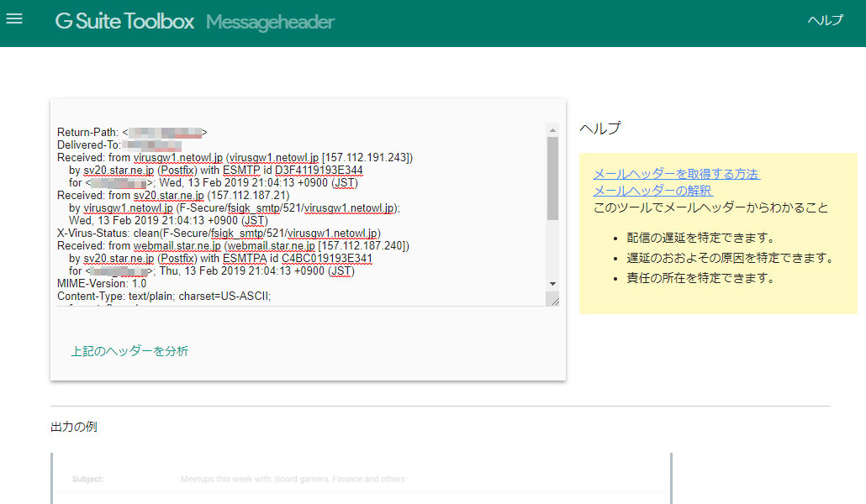Open the ヘルプ link in the top bar
This screenshot has width=866, height=504.
coord(825,20)
